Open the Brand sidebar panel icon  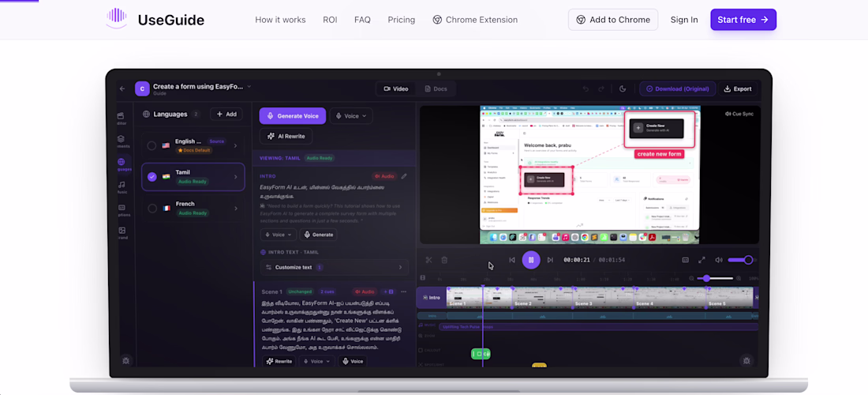coord(122,230)
